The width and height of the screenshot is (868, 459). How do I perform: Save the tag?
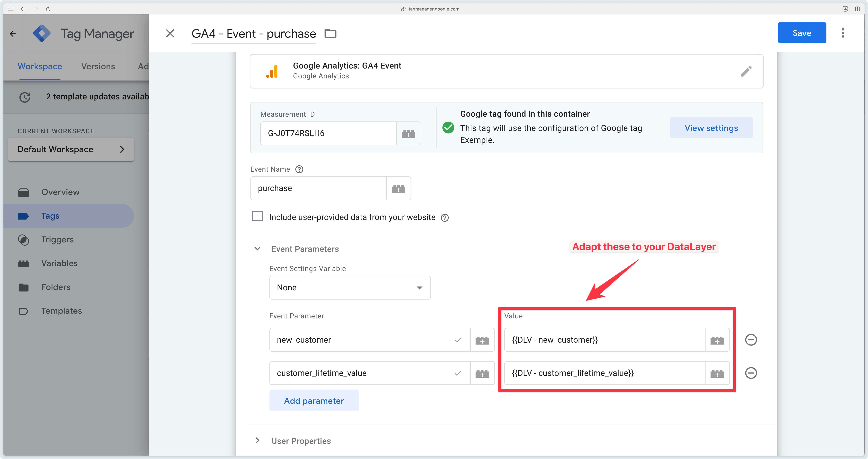(x=802, y=33)
